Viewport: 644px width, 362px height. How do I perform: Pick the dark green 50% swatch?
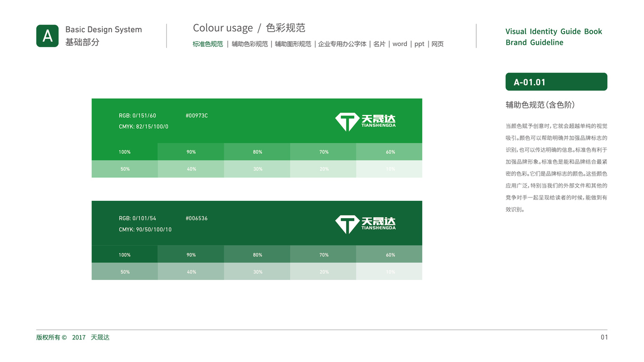(124, 271)
